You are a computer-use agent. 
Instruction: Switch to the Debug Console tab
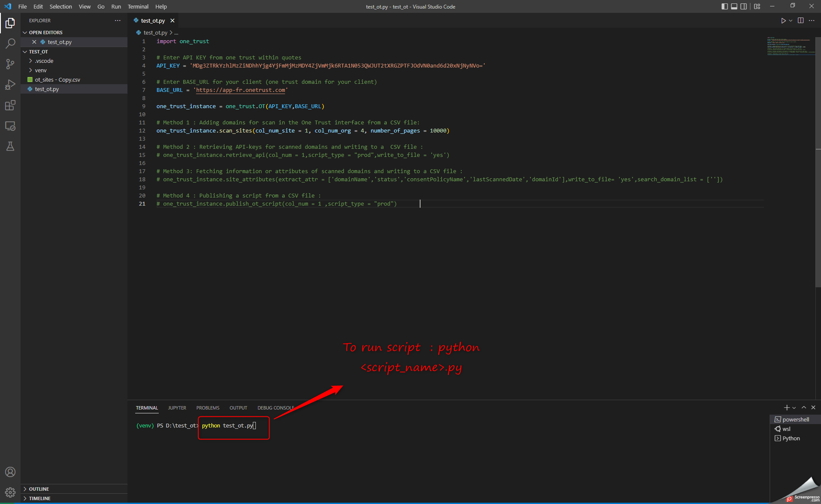[276, 408]
